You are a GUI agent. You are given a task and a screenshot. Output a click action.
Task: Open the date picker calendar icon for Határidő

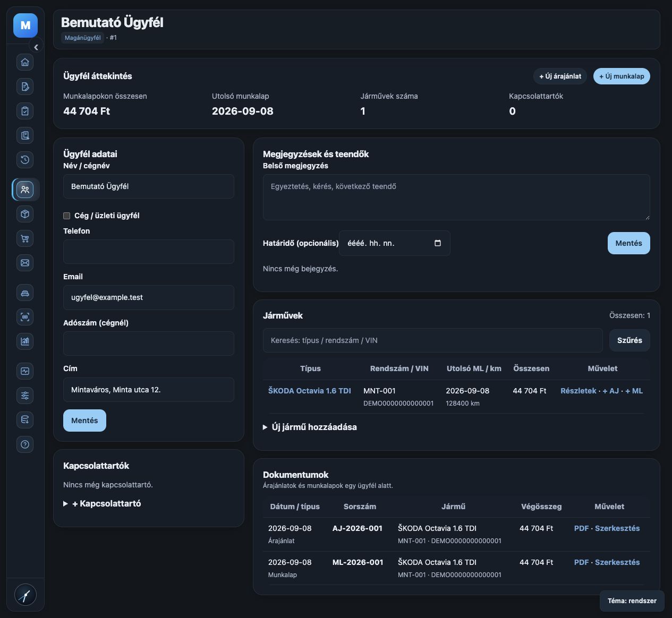pyautogui.click(x=438, y=243)
